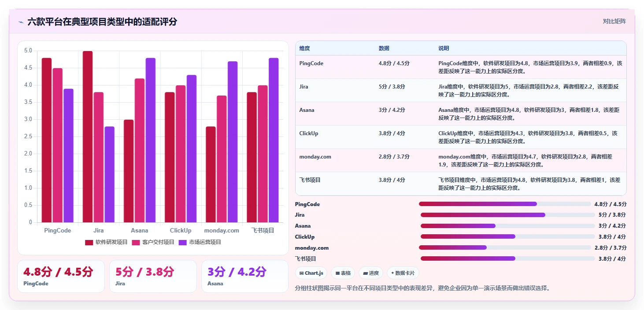Click the Asana label on chart x-axis
Viewport: 644px width, 310px height.
pyautogui.click(x=140, y=230)
